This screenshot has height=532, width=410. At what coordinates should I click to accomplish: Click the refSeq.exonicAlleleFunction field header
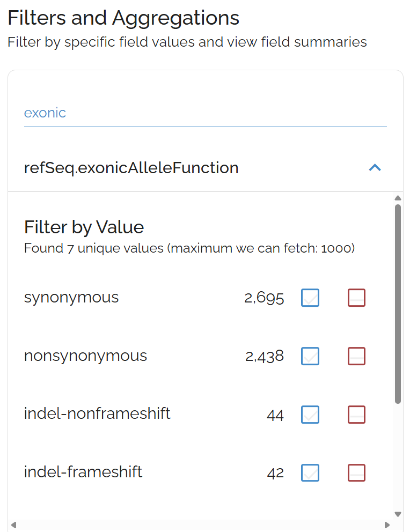click(x=131, y=168)
